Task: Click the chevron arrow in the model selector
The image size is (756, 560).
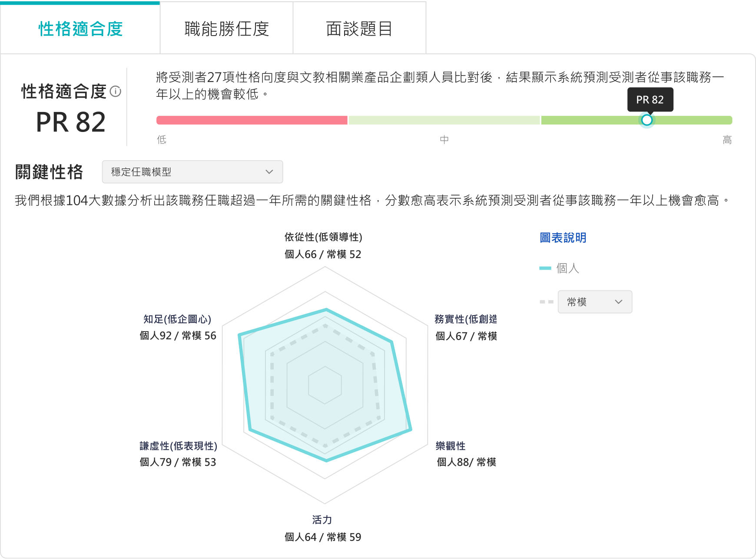Action: [x=269, y=172]
